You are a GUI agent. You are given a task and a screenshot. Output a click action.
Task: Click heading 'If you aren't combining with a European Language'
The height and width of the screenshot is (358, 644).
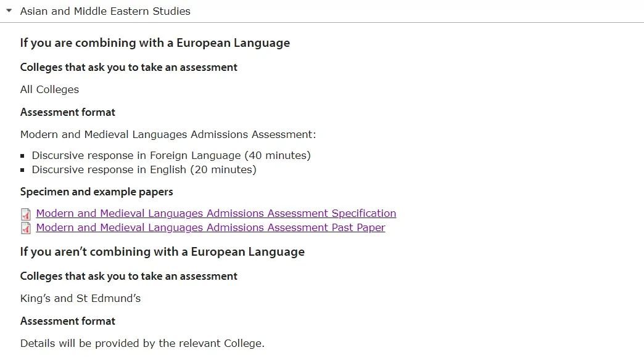click(x=162, y=252)
